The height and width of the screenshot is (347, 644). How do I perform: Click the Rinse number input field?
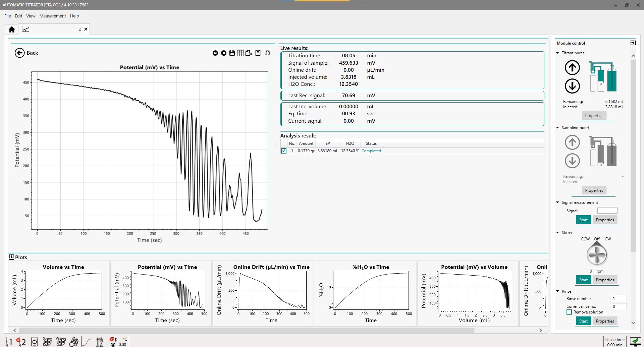[619, 299]
